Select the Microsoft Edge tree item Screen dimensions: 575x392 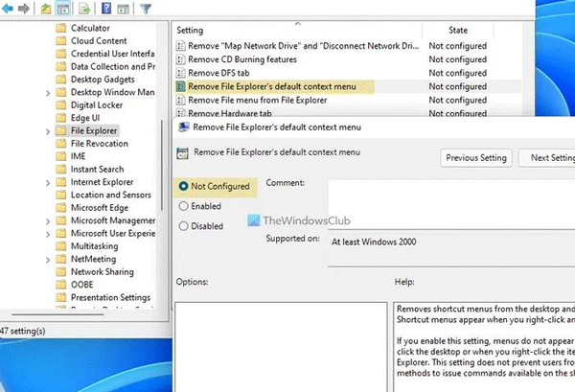pos(100,208)
